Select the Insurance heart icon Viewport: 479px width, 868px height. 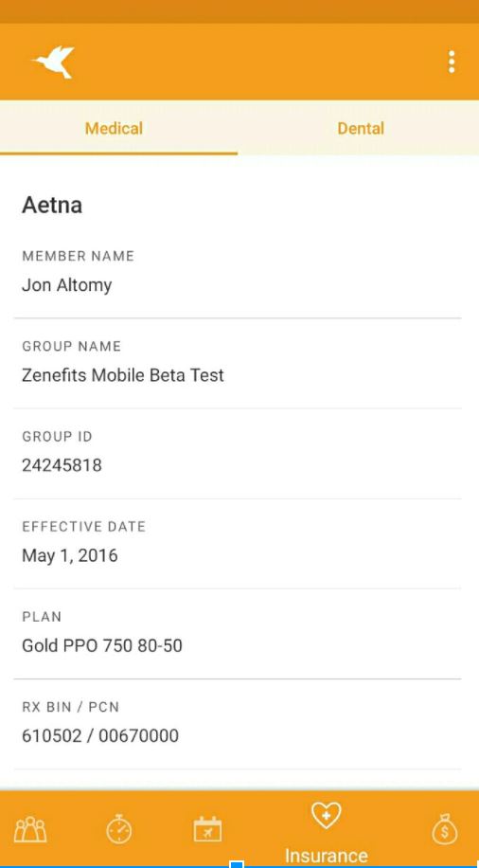[327, 816]
